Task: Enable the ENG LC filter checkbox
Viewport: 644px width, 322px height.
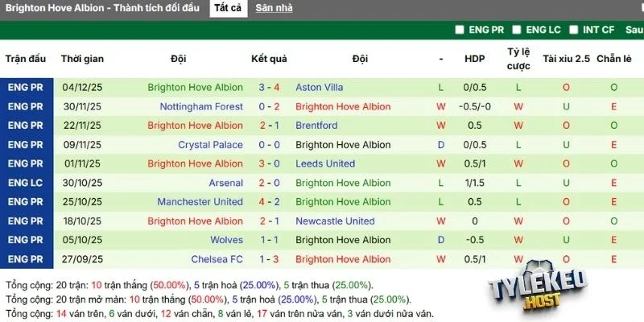Action: click(x=515, y=30)
